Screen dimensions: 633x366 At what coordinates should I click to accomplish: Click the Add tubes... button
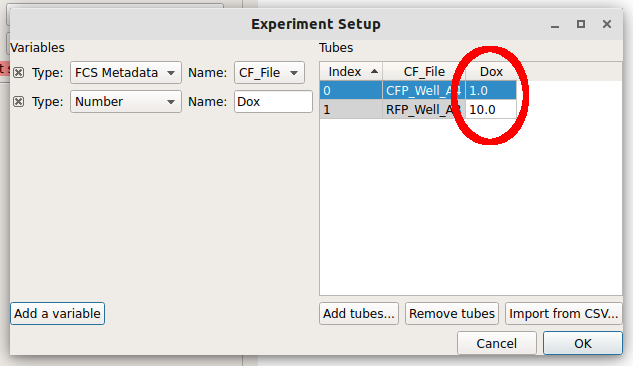coord(359,314)
